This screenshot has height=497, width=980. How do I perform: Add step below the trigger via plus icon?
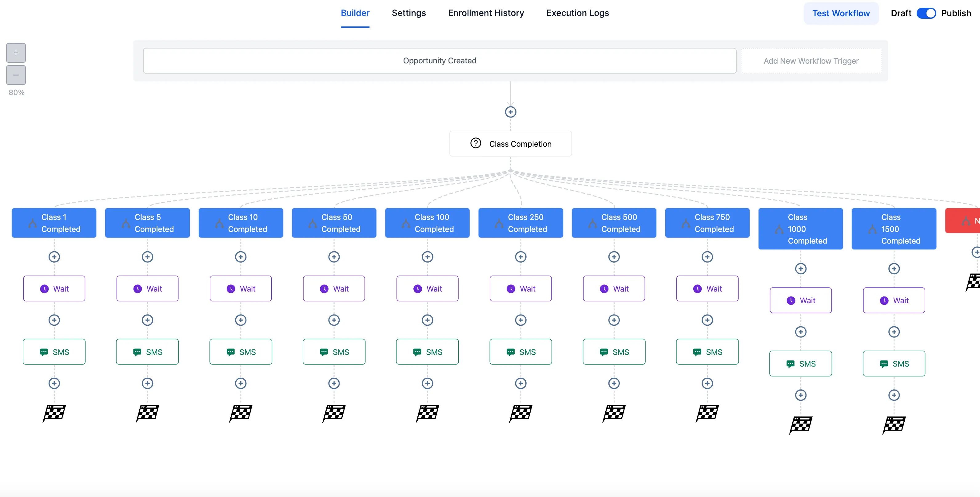511,112
